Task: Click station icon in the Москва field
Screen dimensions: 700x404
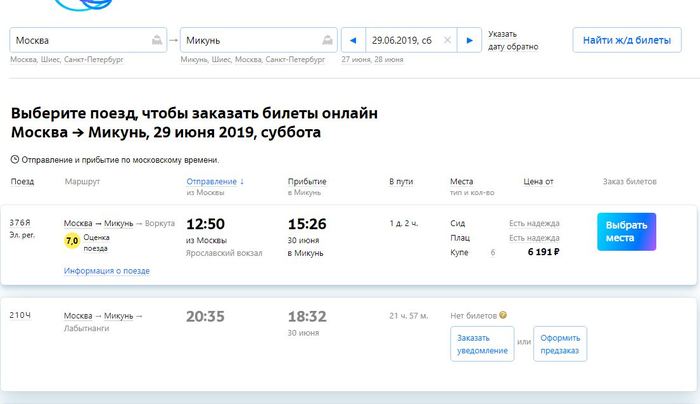Action: click(155, 40)
